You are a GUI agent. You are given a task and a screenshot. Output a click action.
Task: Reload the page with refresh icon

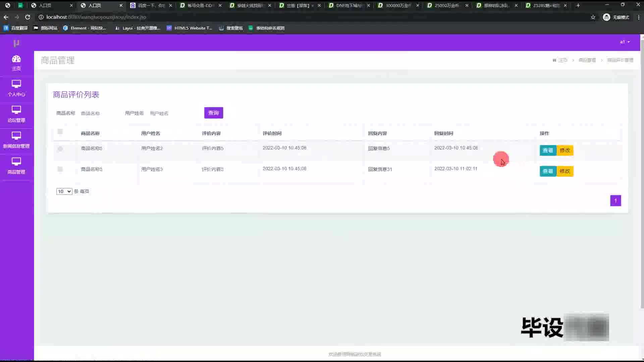28,17
